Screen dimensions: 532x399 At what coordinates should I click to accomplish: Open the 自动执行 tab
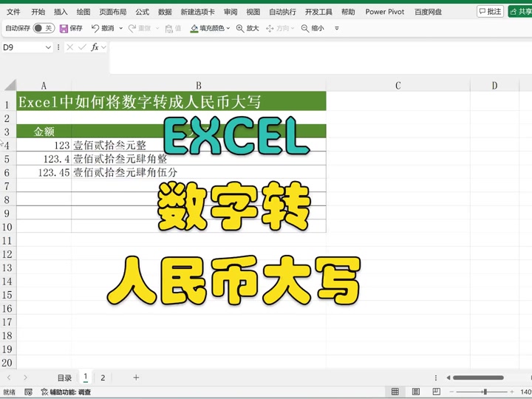pyautogui.click(x=282, y=12)
